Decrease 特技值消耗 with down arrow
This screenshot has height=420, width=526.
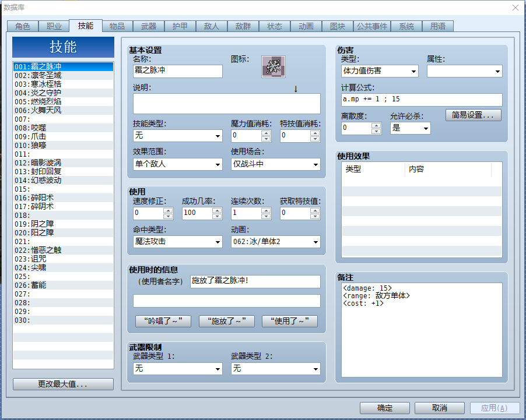pyautogui.click(x=315, y=139)
